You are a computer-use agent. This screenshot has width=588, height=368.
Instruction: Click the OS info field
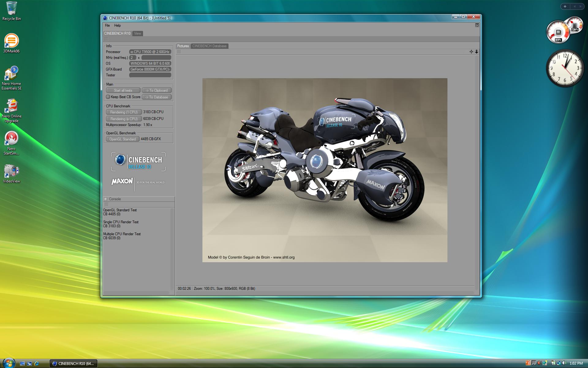(150, 63)
